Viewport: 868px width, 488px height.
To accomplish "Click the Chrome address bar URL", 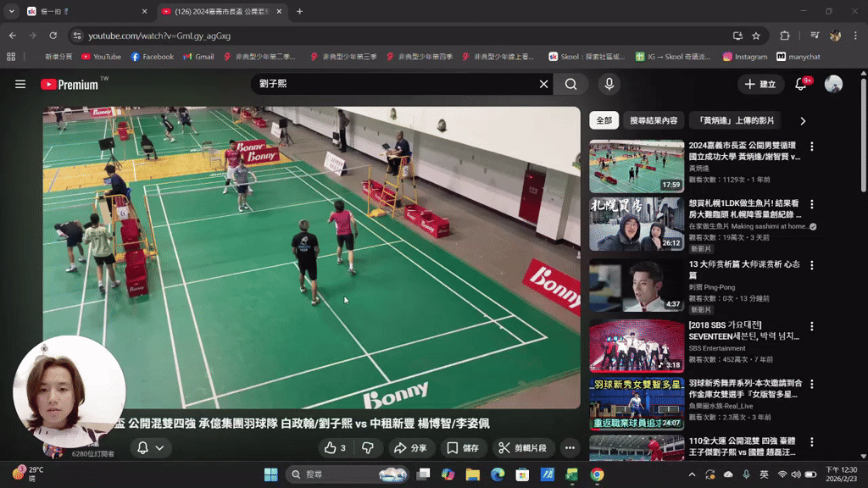I will [159, 36].
